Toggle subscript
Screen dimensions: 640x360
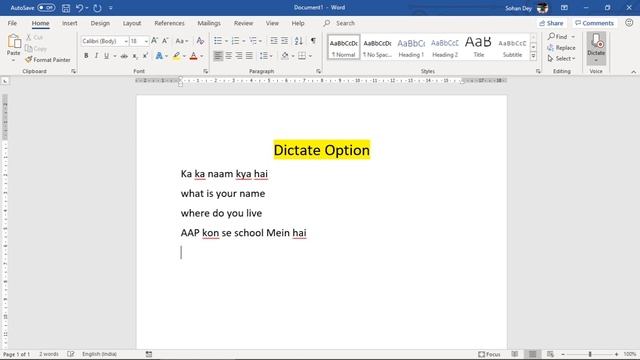coord(135,56)
